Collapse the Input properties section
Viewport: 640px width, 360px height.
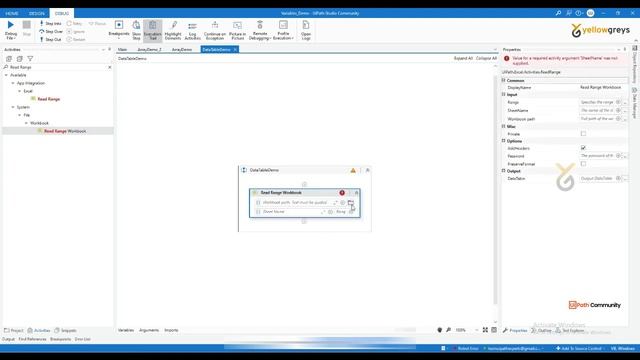pos(504,94)
